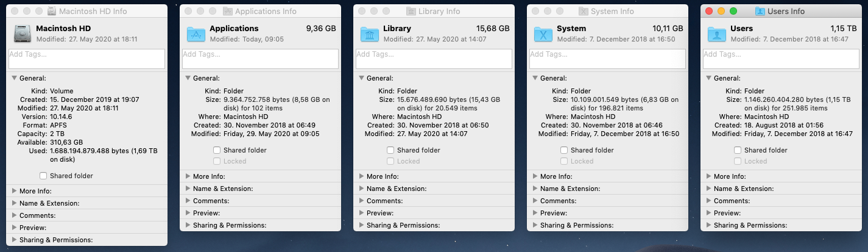Enable Shared folder in Library Info
868x252 pixels.
coord(390,150)
